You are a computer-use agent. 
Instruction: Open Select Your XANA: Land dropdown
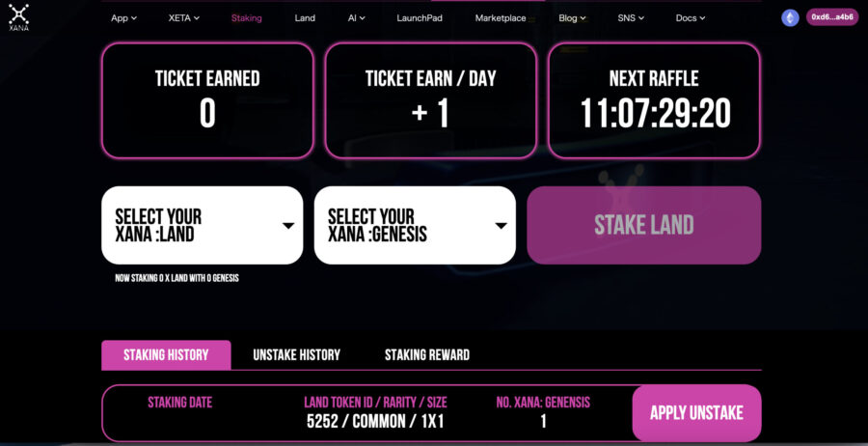(203, 225)
